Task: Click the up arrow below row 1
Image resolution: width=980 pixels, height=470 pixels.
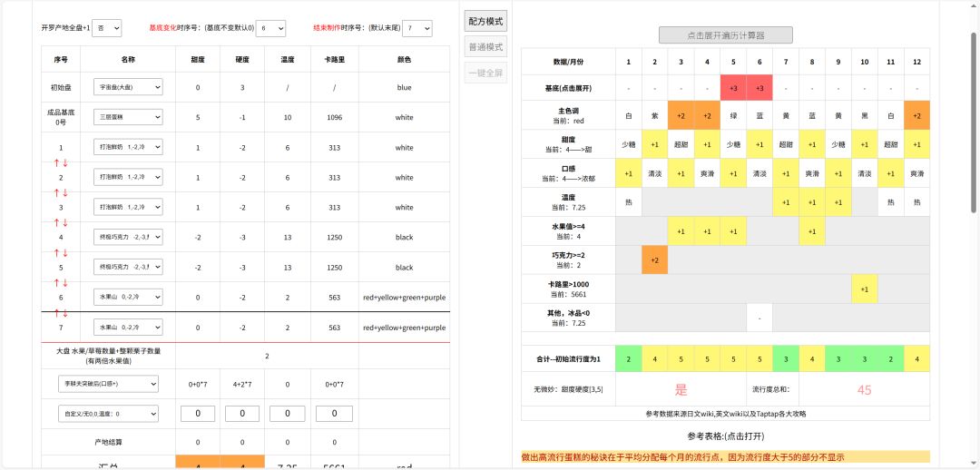Action: 56,162
